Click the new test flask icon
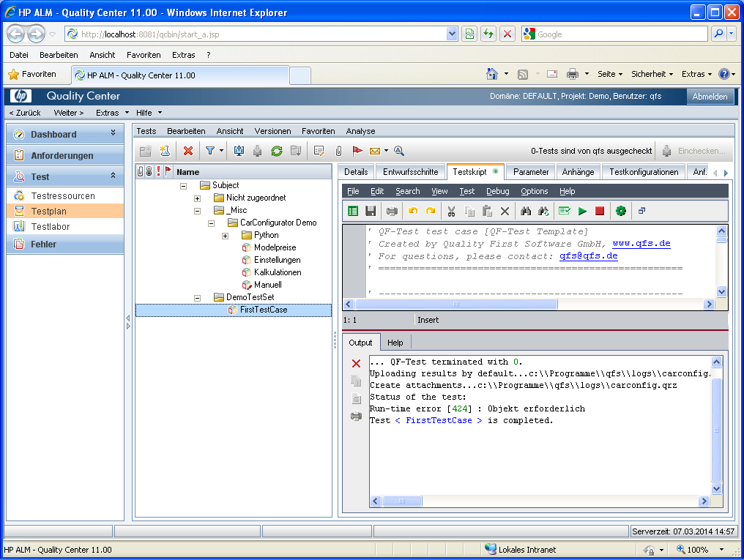 (x=165, y=151)
